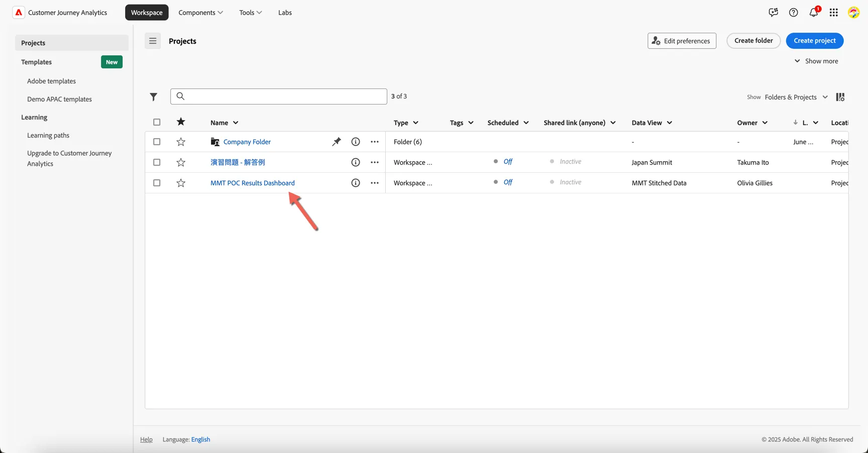The width and height of the screenshot is (868, 453).
Task: Favorite the 演習問題 - 解答例 star
Action: click(181, 162)
